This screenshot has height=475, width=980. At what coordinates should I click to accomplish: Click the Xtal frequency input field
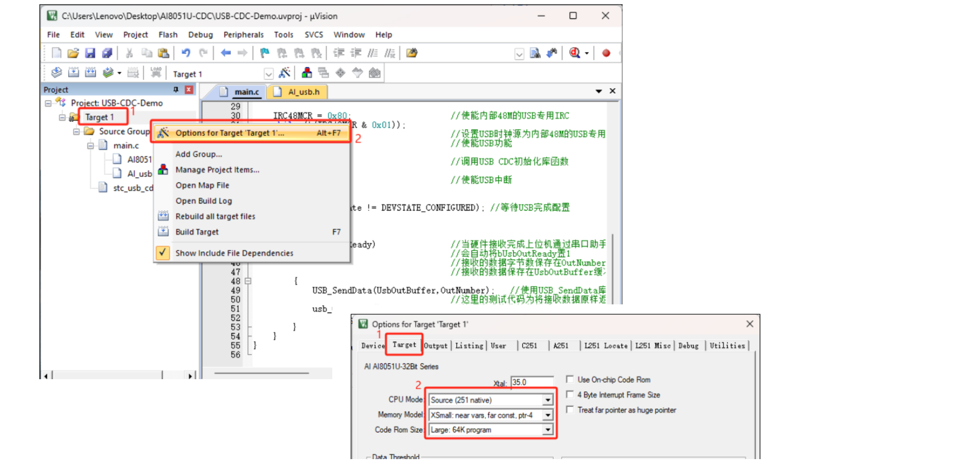[532, 382]
